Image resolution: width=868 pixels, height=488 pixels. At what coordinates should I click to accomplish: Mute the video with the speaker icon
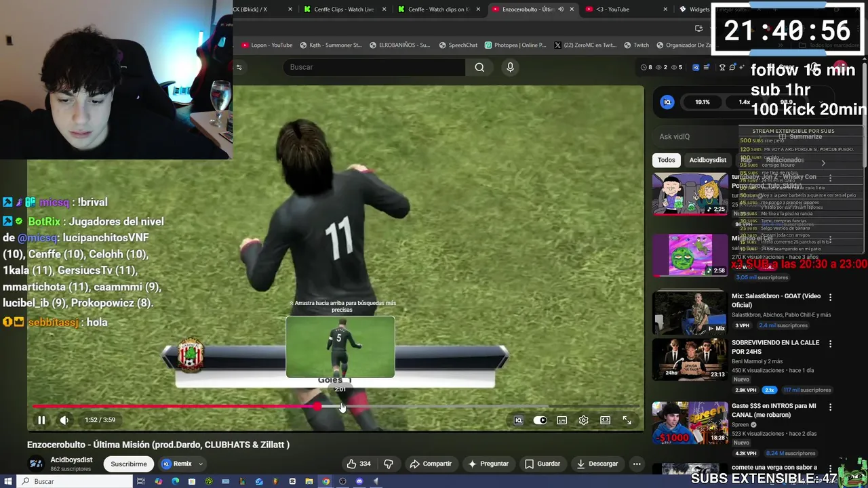[x=64, y=420]
